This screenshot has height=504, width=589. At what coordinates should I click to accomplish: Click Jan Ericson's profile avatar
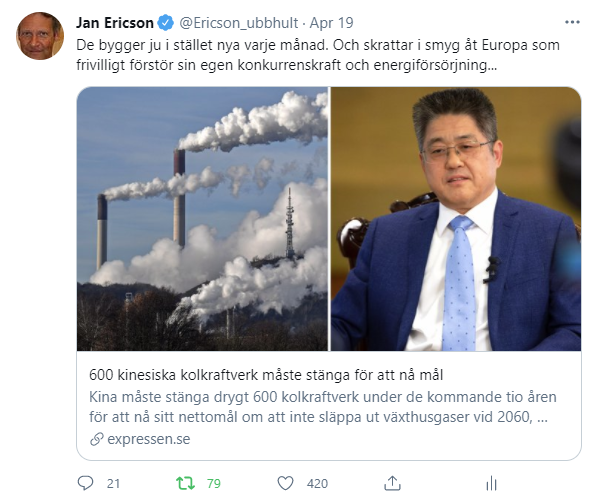tap(40, 36)
